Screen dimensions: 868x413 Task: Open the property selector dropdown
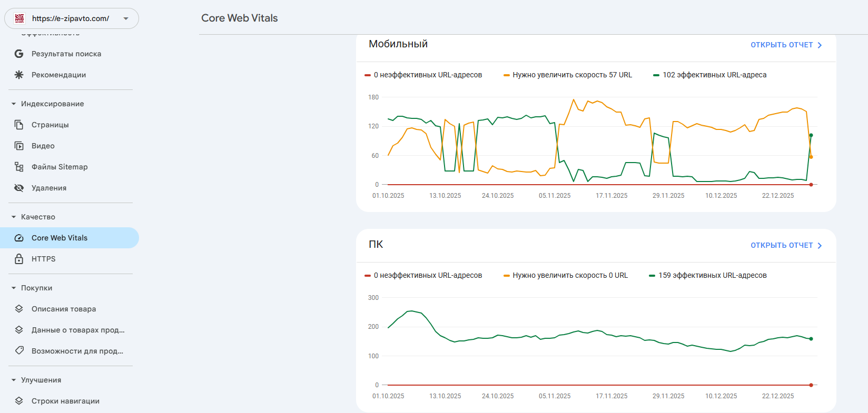pos(126,18)
